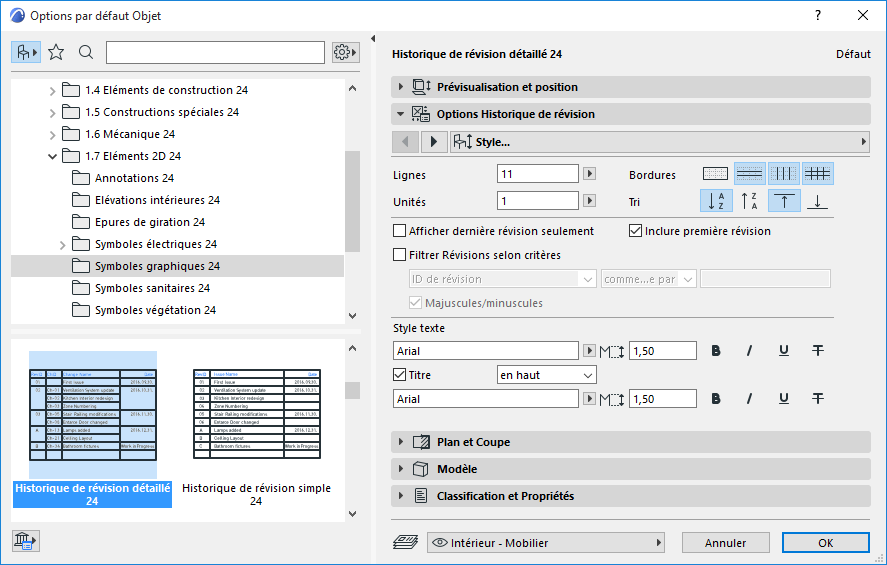887x565 pixels.
Task: Open main text Arial font arrow
Action: [x=589, y=351]
